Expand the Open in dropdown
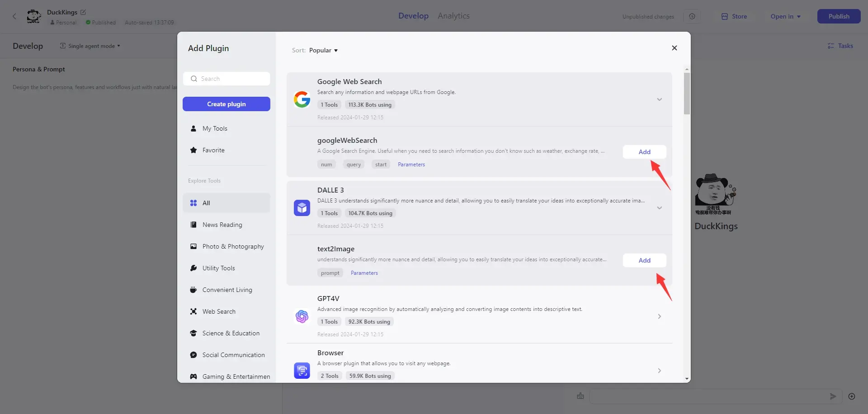 tap(786, 16)
